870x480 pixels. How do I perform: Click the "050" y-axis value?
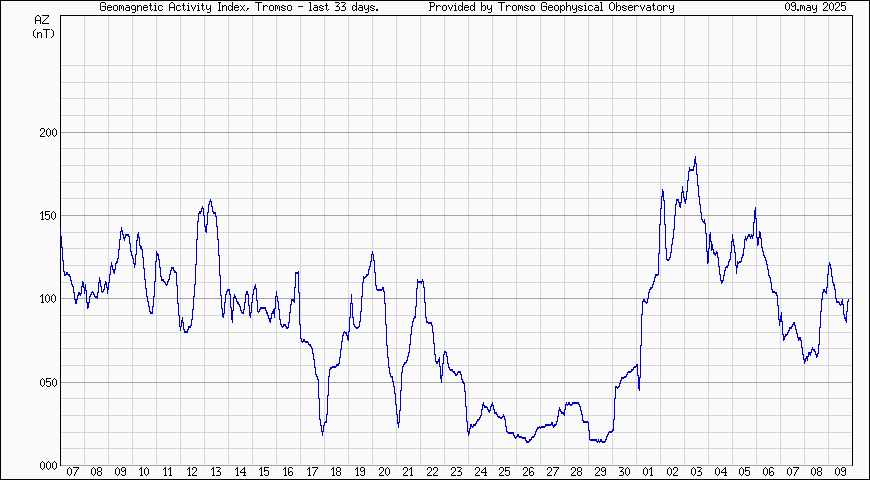48,383
